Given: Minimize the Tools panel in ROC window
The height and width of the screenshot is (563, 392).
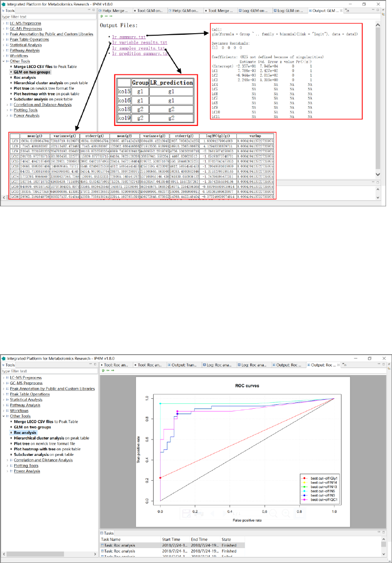Looking at the screenshot, I should (90, 365).
